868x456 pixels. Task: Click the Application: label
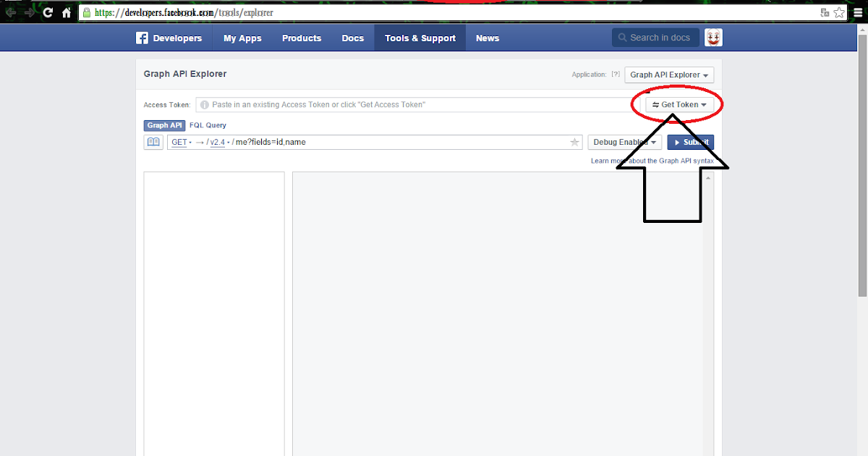tap(589, 75)
